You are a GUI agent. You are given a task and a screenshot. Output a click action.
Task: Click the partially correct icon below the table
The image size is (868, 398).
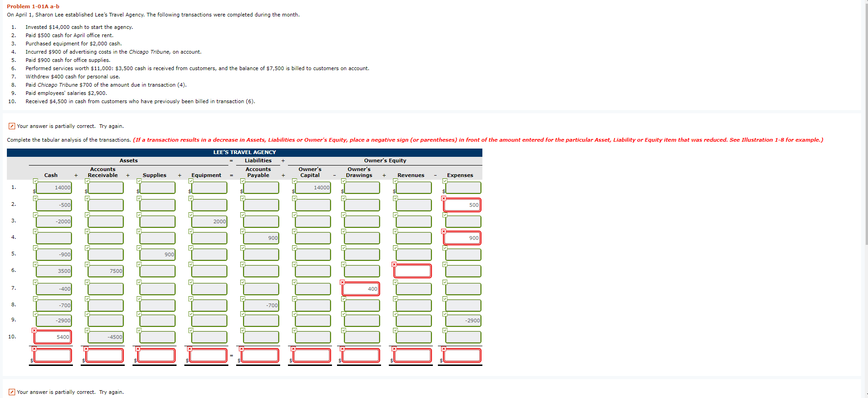coord(12,392)
